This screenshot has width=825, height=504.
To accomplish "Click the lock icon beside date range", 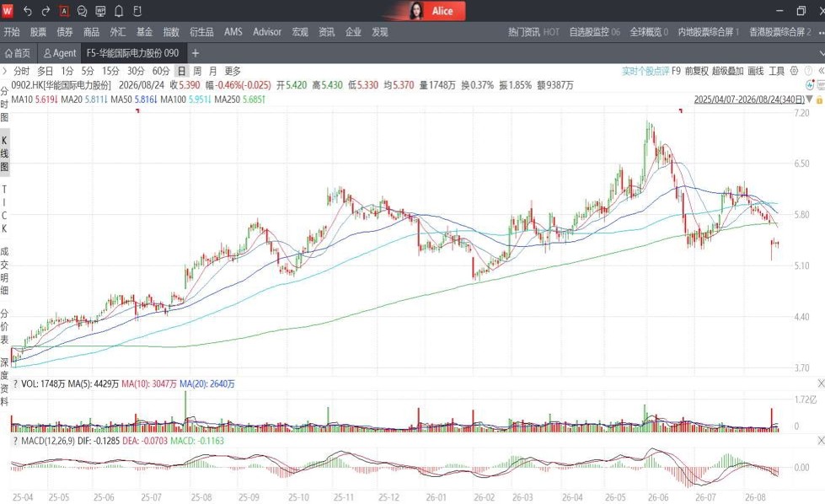I will point(819,99).
